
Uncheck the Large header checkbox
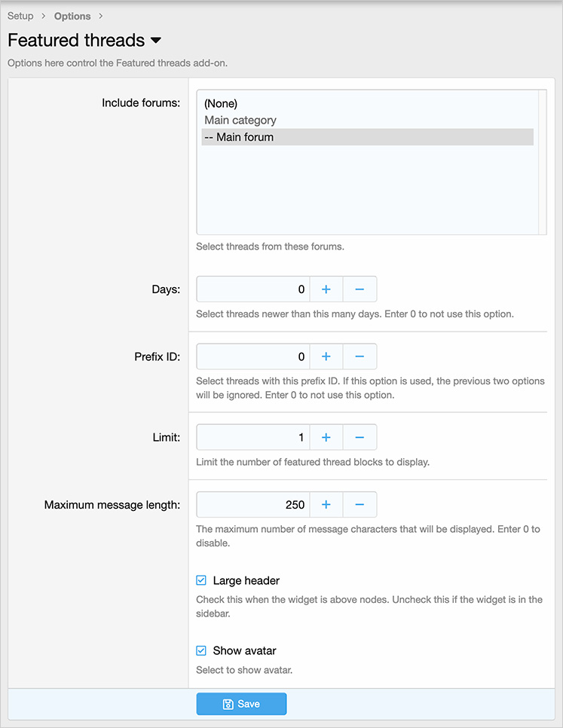[x=201, y=580]
